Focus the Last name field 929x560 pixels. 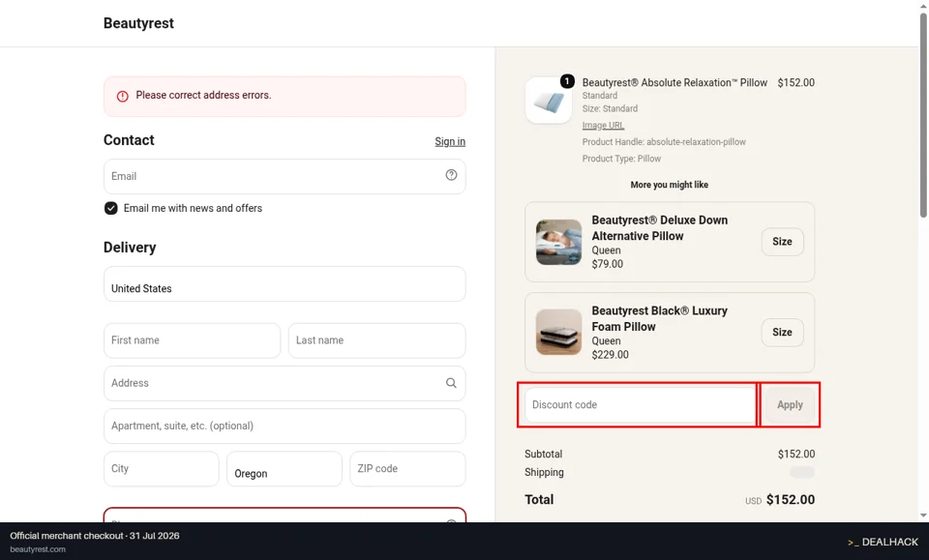(x=376, y=340)
